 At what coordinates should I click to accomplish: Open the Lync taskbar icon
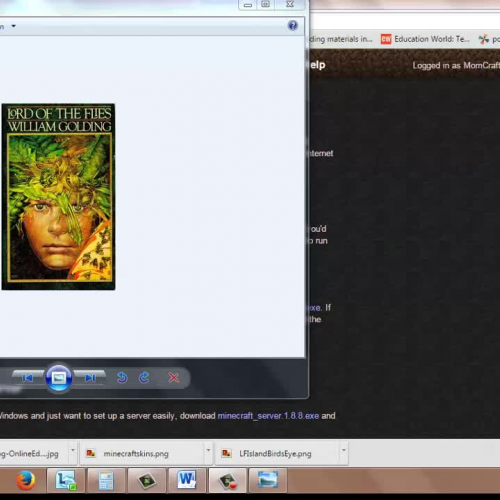(66, 480)
